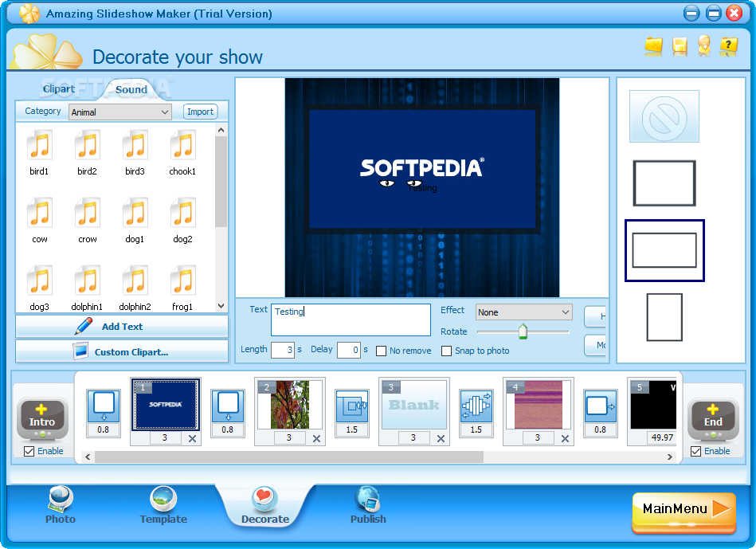Switch to the Clipart tab
756x549 pixels.
tap(58, 88)
